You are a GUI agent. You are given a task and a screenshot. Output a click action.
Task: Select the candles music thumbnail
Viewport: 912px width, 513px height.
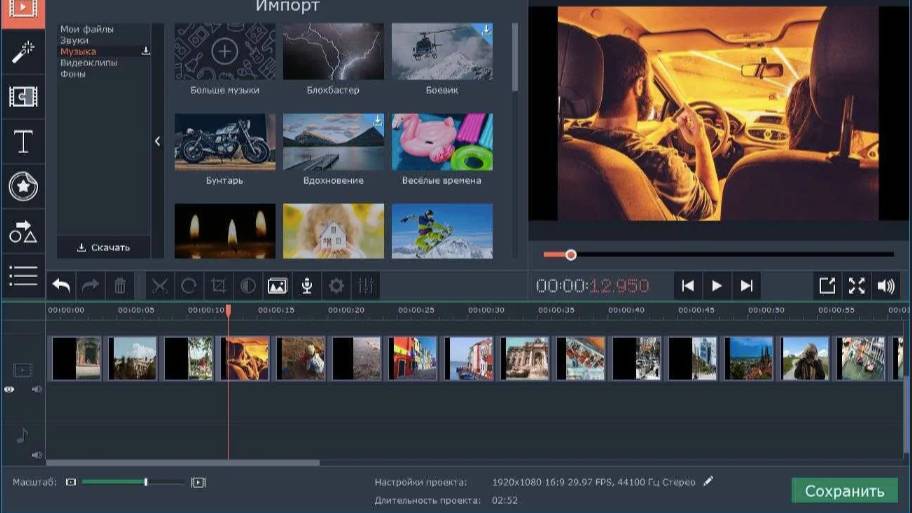[x=225, y=231]
